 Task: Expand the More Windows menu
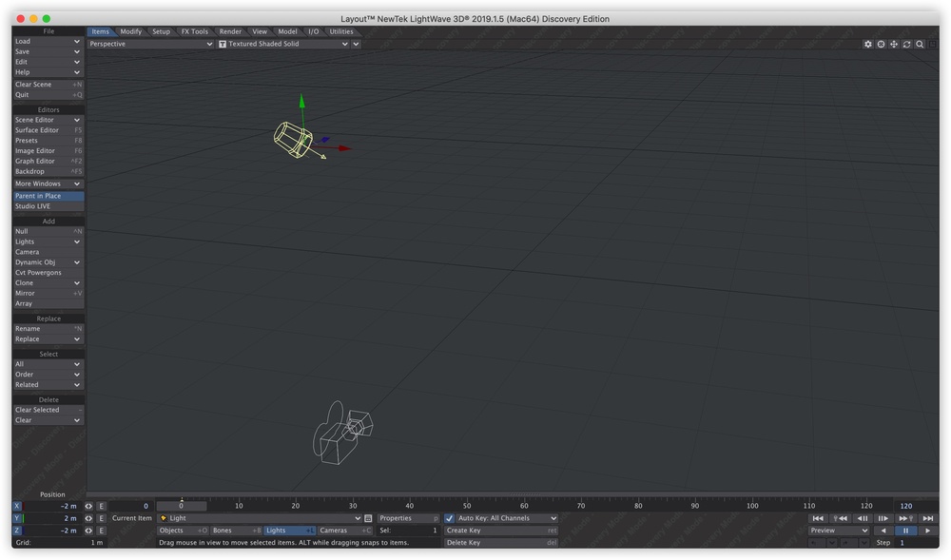point(48,183)
